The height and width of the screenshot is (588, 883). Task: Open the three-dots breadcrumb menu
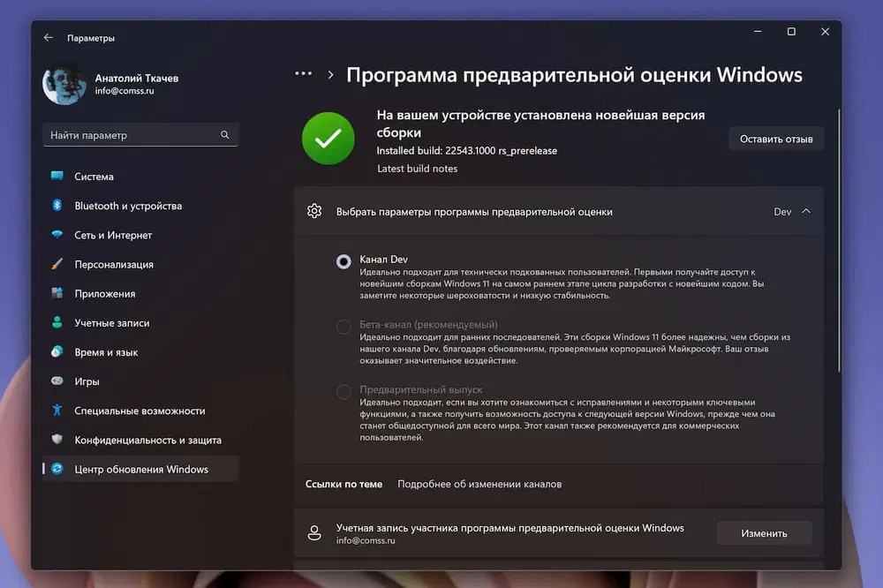[x=304, y=74]
